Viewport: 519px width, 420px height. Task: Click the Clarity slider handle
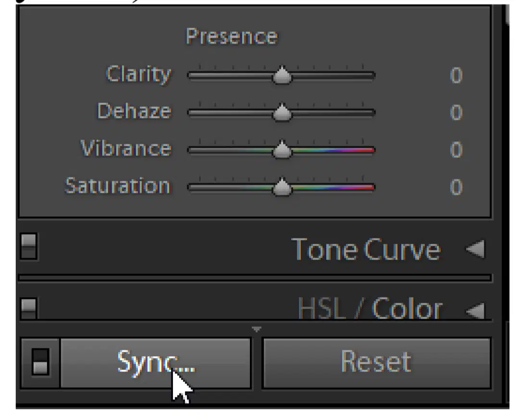pyautogui.click(x=282, y=75)
